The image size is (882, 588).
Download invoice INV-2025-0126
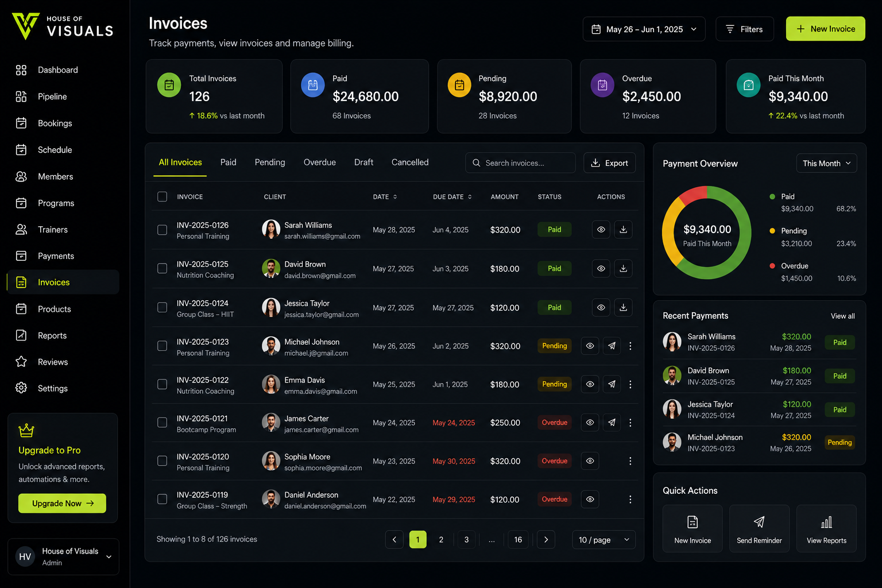tap(623, 230)
